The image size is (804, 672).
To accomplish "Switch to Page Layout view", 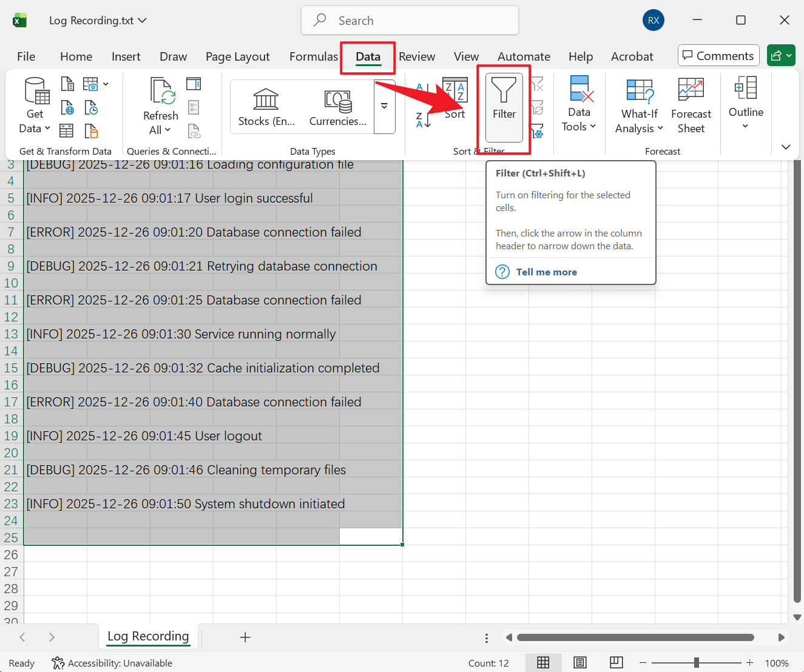I will (580, 662).
